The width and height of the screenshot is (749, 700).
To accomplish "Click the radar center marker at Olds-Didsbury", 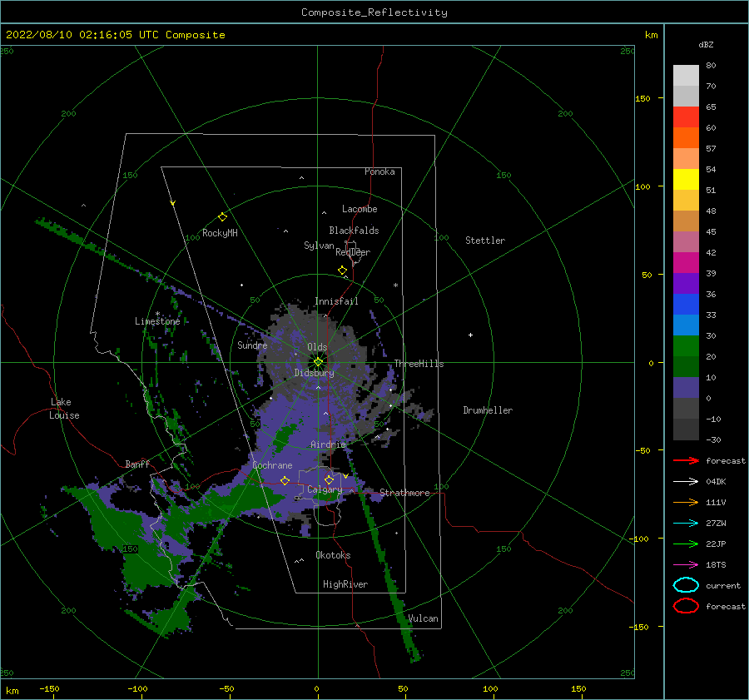I will (318, 362).
